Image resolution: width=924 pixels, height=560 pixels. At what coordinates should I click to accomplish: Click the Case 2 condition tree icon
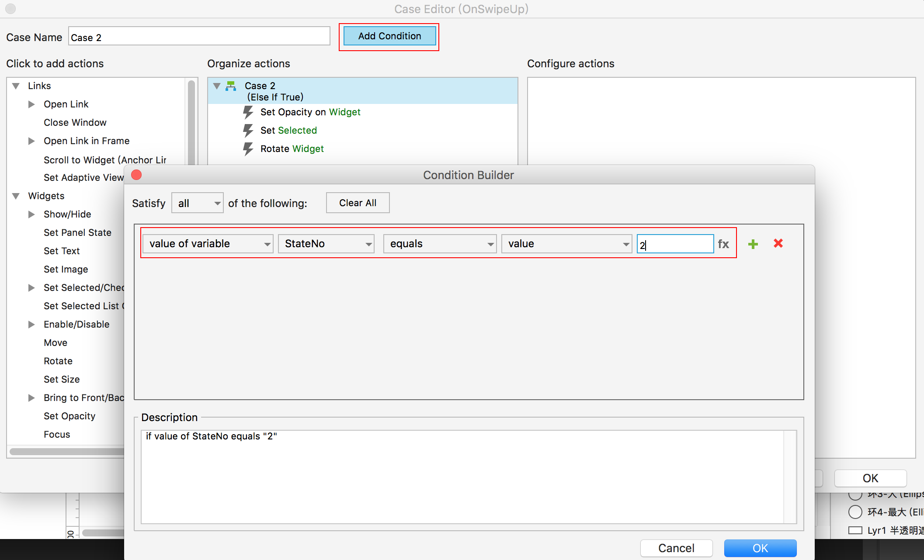click(x=231, y=86)
